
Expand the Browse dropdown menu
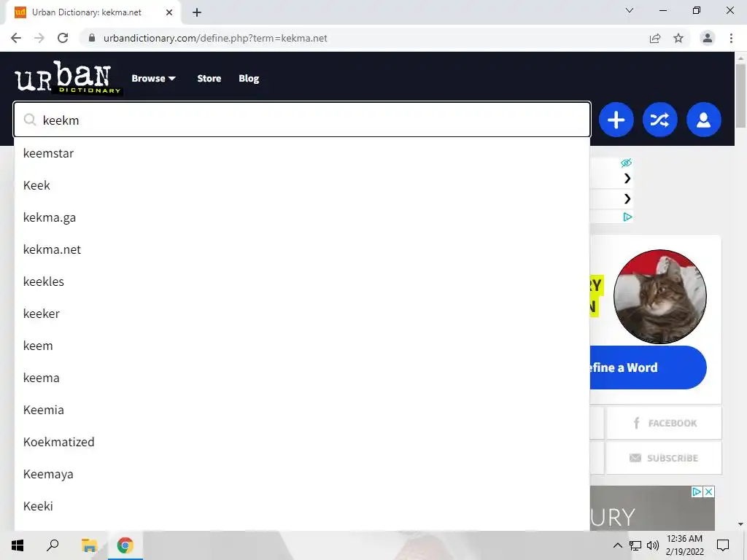(153, 79)
